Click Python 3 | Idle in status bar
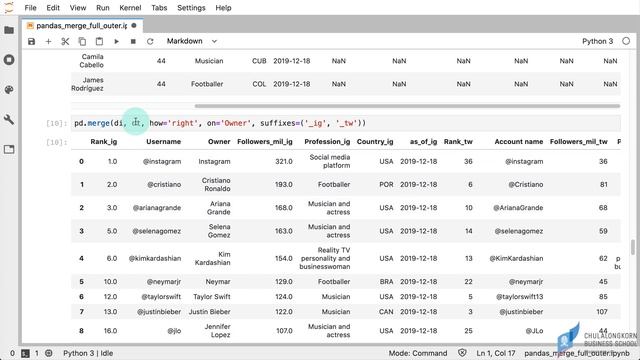 [x=88, y=353]
